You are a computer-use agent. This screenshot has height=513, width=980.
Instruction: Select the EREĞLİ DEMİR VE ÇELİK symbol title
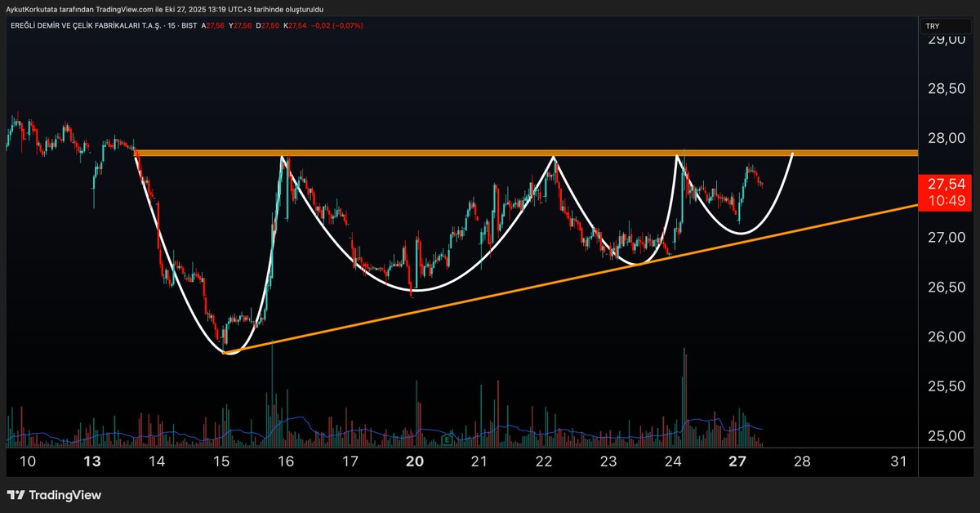point(86,26)
